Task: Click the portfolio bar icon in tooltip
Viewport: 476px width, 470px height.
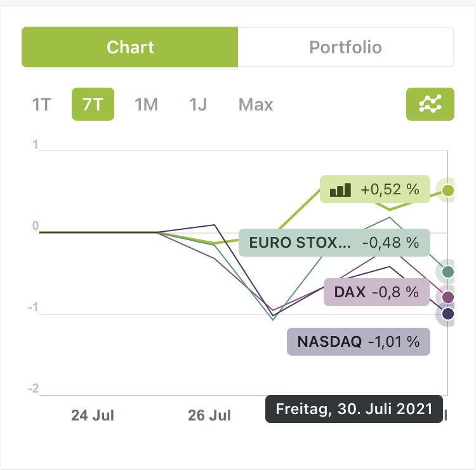Action: click(x=340, y=189)
